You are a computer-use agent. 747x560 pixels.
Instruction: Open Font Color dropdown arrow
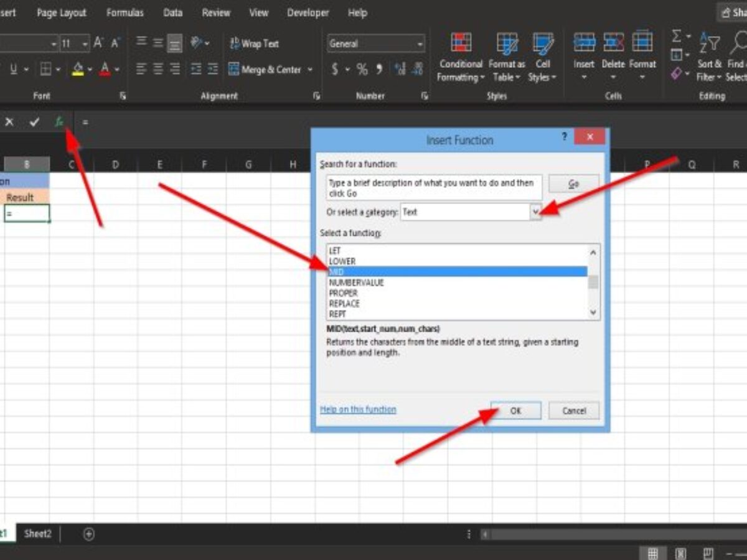click(117, 70)
